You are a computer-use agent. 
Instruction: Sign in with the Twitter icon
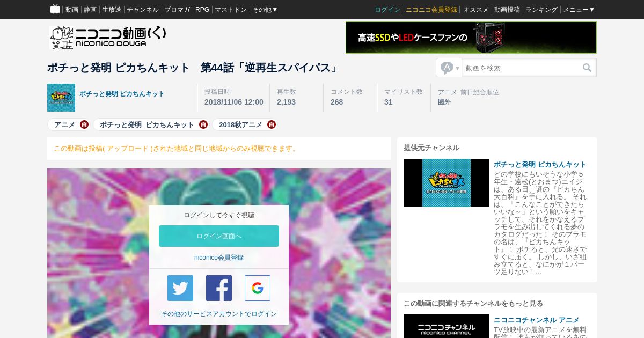click(x=180, y=288)
